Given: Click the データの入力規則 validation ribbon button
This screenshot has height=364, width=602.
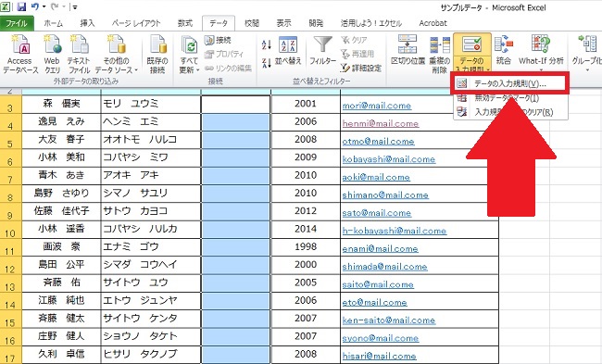Looking at the screenshot, I should coord(471,53).
